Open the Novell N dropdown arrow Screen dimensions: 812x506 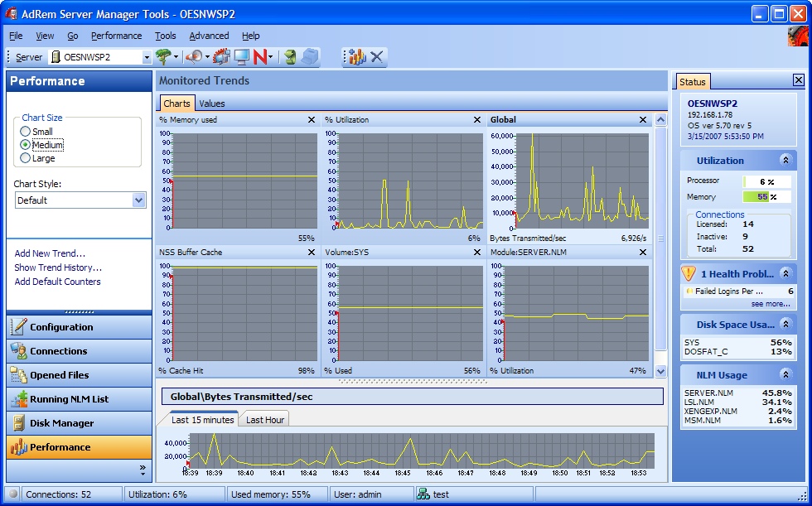click(271, 57)
